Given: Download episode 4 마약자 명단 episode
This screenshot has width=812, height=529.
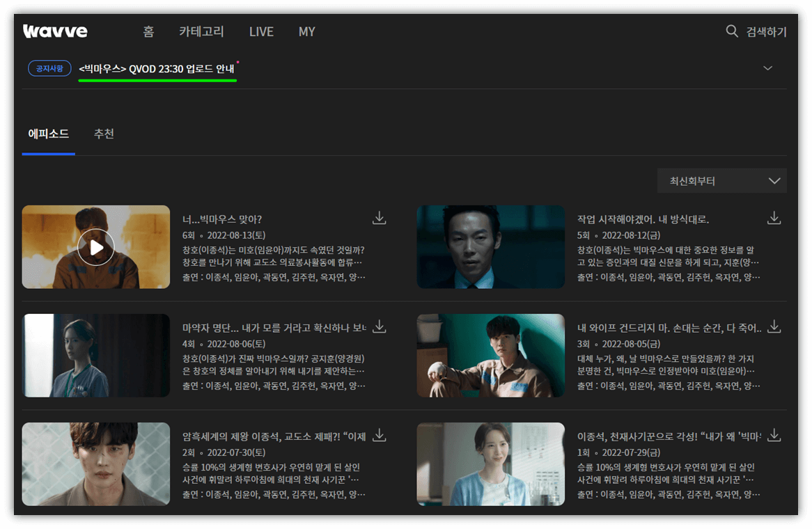Looking at the screenshot, I should pos(379,326).
